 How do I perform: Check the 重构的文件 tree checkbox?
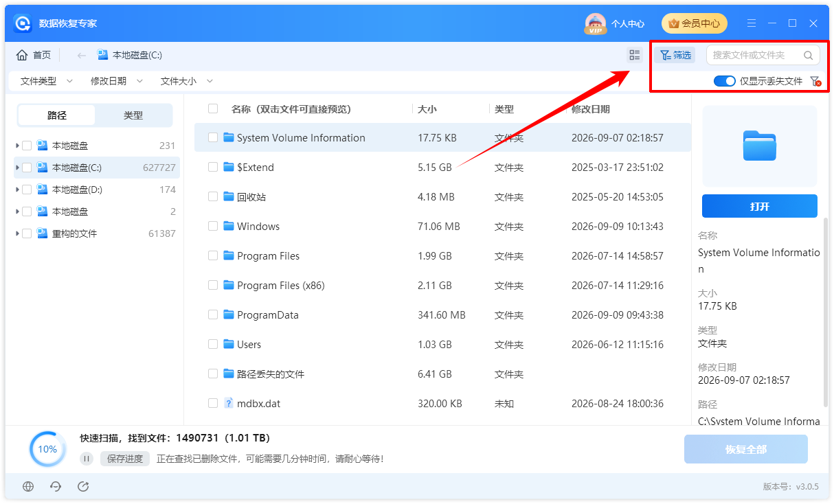(x=27, y=233)
